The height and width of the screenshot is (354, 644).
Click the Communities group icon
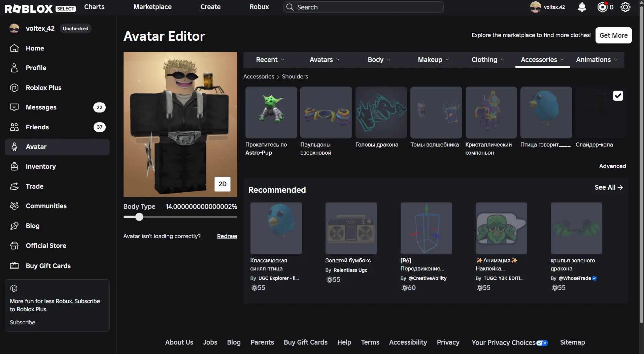[x=14, y=206]
